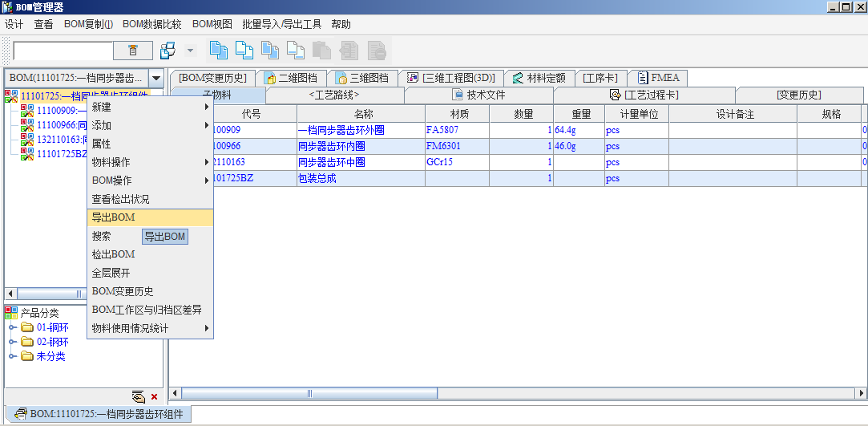Click the 01-铜环 folder icon

[26, 327]
